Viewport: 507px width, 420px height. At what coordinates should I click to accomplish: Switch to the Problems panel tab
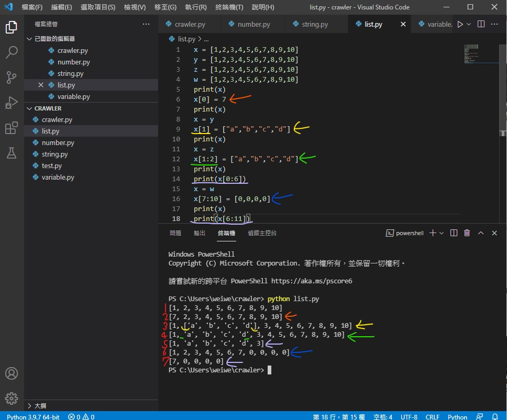pyautogui.click(x=175, y=233)
